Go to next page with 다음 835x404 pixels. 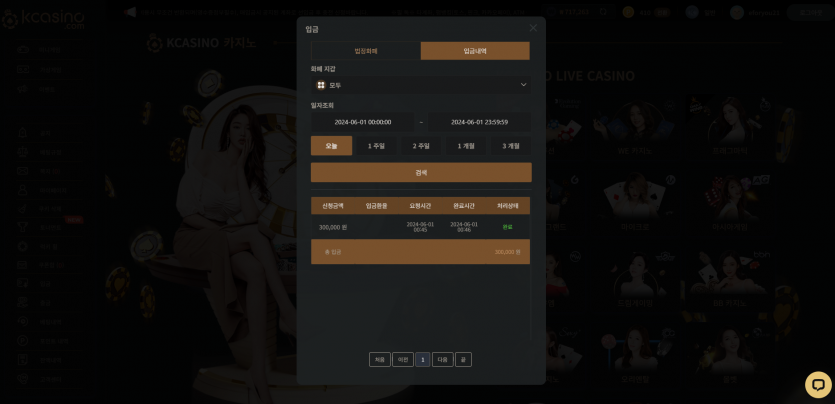pyautogui.click(x=443, y=360)
